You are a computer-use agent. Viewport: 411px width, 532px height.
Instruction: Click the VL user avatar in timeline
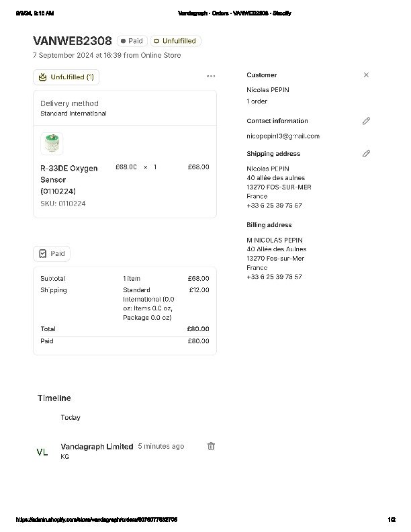42,452
